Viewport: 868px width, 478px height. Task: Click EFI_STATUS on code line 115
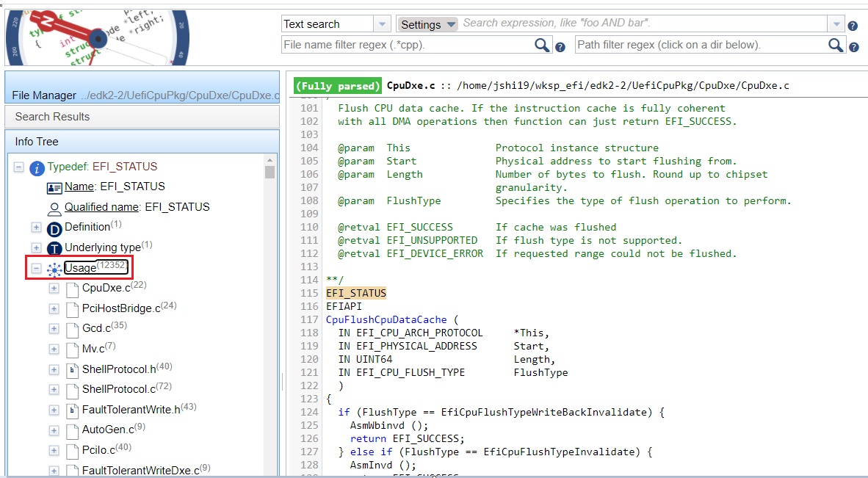(356, 293)
